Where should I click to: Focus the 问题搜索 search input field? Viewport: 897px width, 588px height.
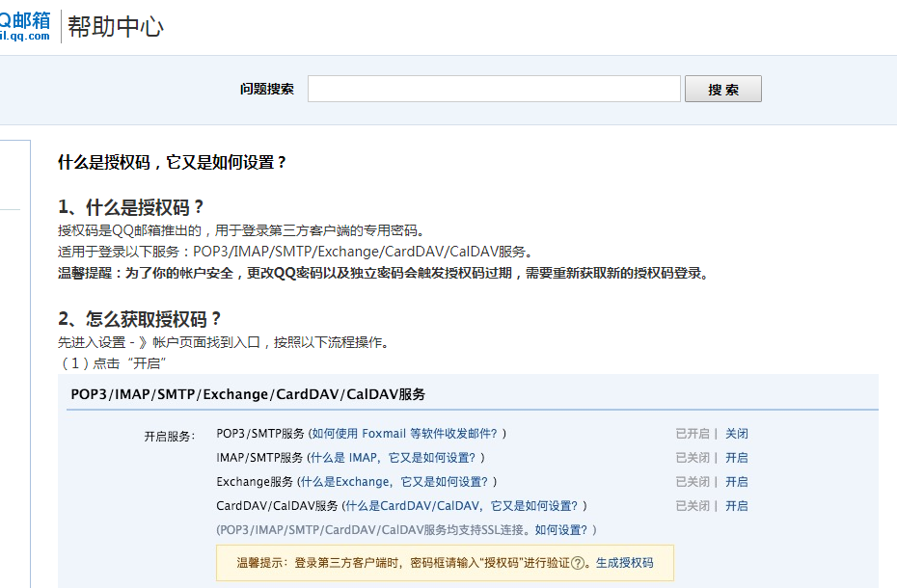click(x=494, y=89)
